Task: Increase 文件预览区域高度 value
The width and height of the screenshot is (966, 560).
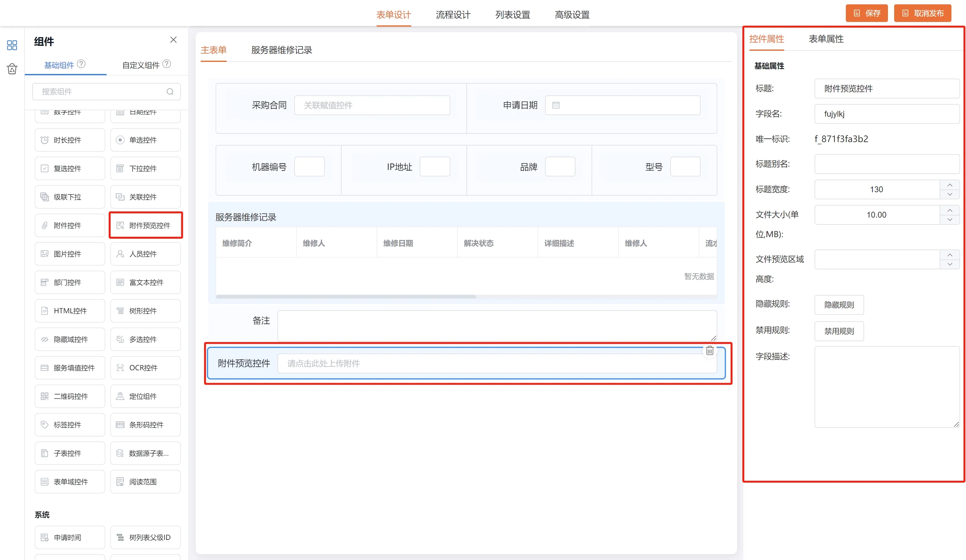Action: pyautogui.click(x=950, y=255)
